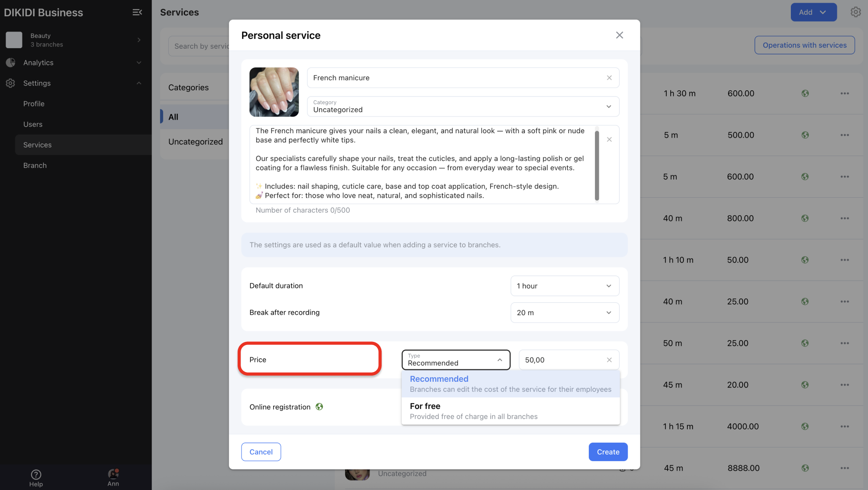Open the Break after recording dropdown

point(564,312)
